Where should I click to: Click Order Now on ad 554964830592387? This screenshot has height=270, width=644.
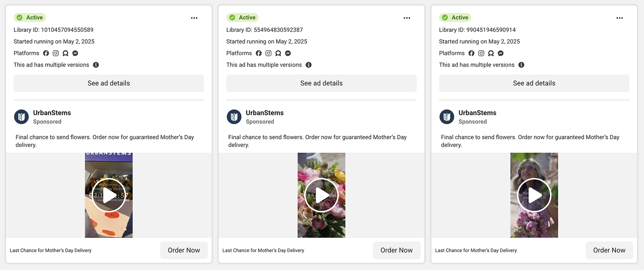coord(396,250)
